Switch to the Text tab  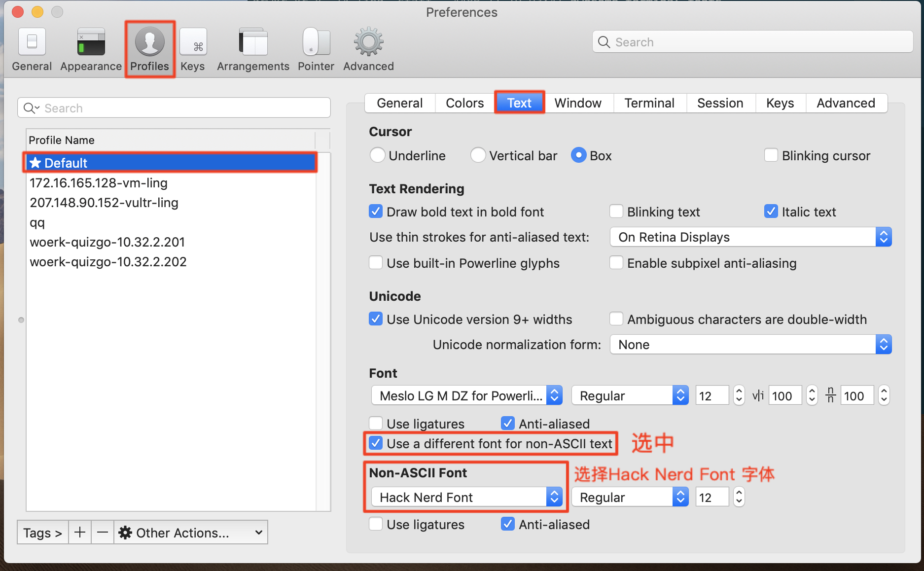(x=520, y=103)
